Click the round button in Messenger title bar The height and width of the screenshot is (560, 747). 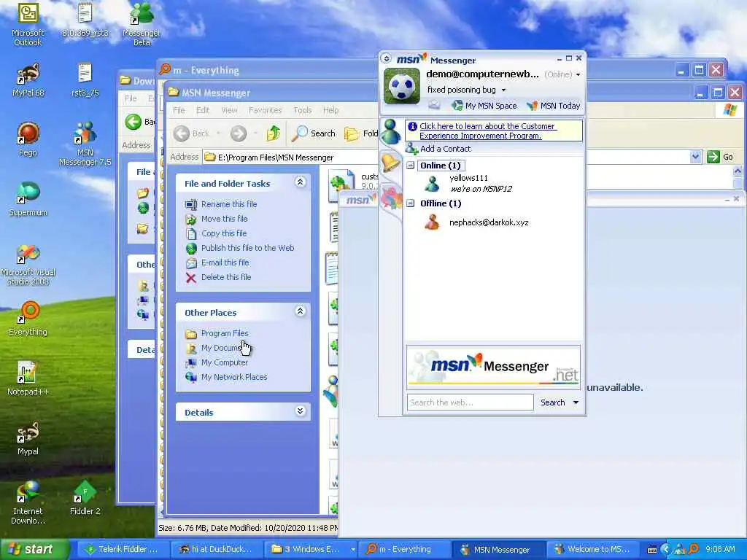click(387, 58)
